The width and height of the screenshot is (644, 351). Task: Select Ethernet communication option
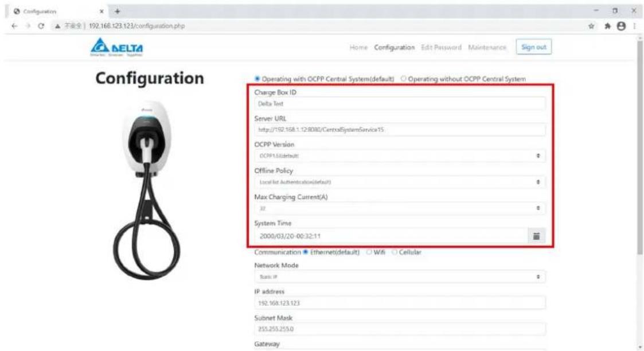pyautogui.click(x=306, y=252)
